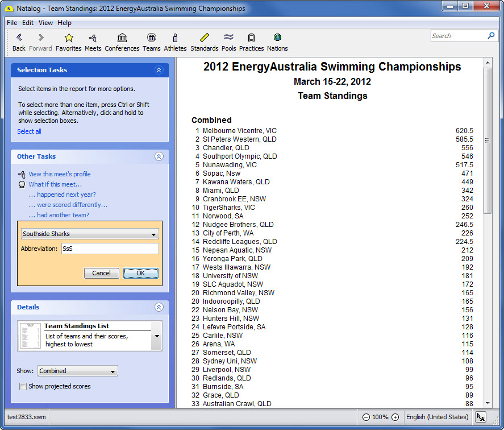Open Conferences from the toolbar
Image resolution: width=504 pixels, height=430 pixels.
point(122,38)
